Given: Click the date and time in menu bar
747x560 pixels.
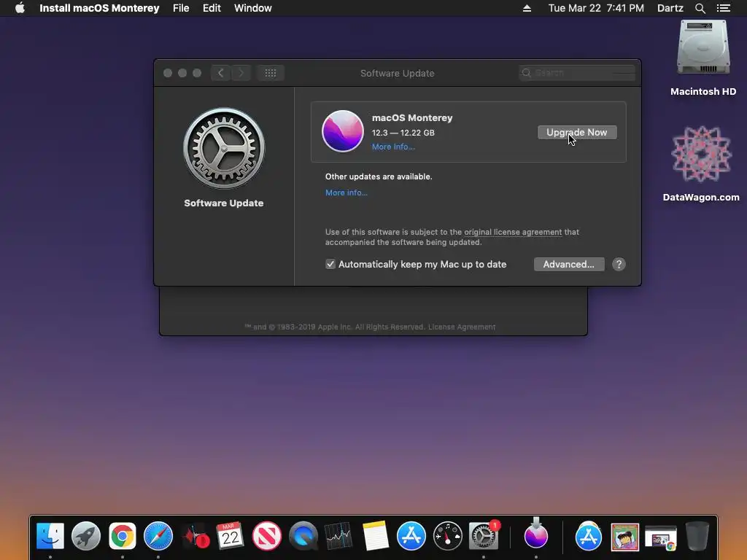Looking at the screenshot, I should 596,8.
